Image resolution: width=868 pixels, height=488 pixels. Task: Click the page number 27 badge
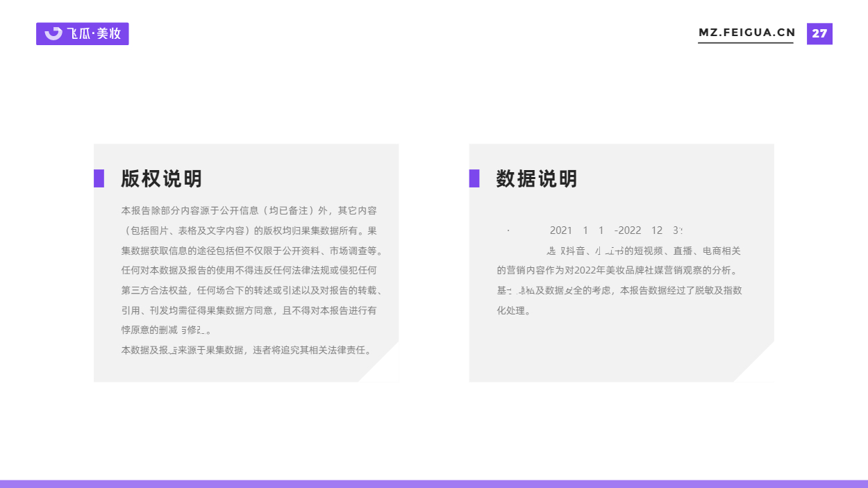click(x=819, y=33)
